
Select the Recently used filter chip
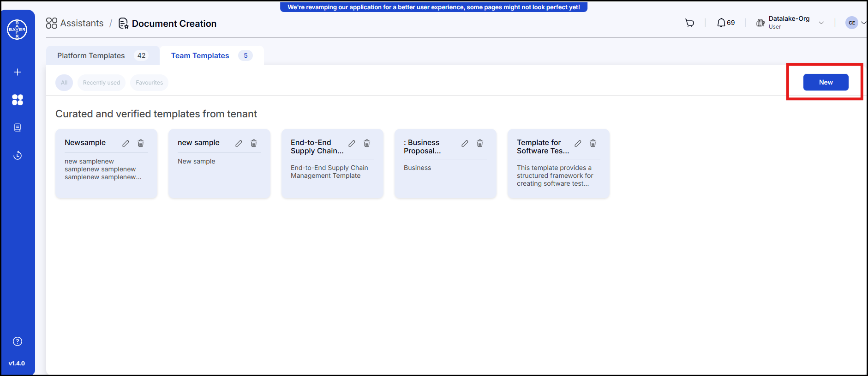coord(102,83)
